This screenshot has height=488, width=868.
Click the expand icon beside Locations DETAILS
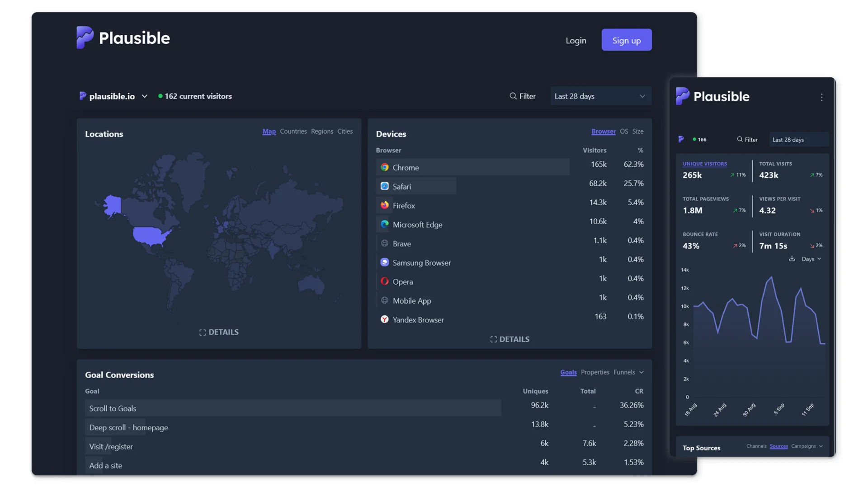click(x=203, y=333)
